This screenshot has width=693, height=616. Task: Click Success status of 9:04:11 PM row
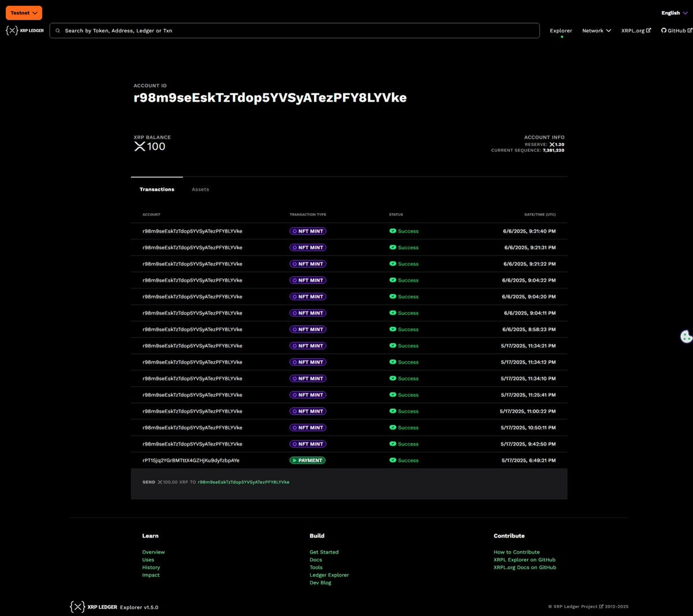coord(404,313)
